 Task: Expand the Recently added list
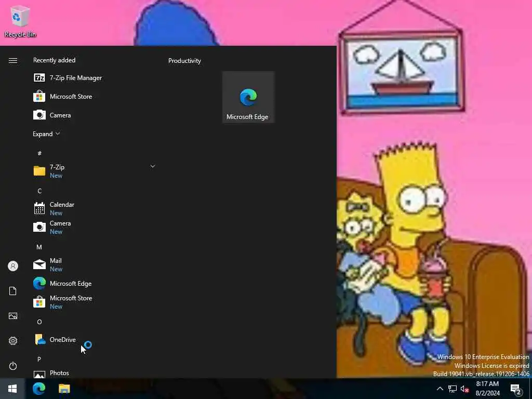tap(46, 134)
